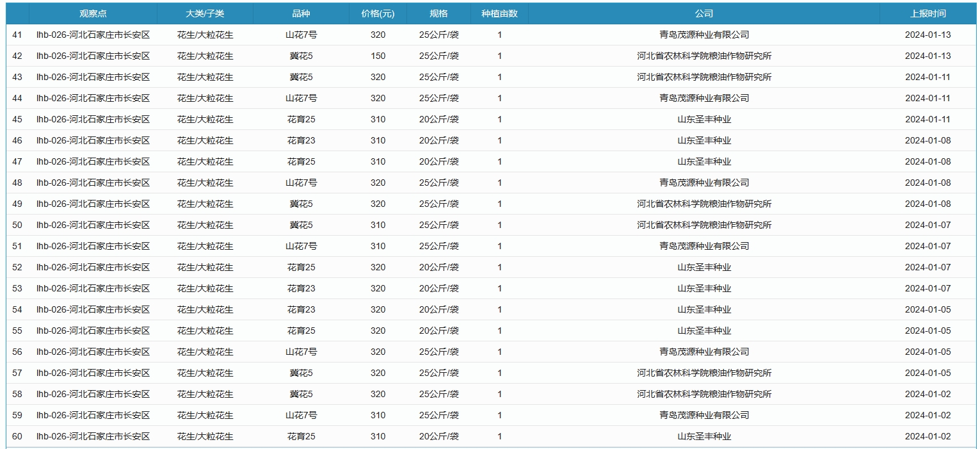Image resolution: width=980 pixels, height=449 pixels.
Task: Click the 价格(元) column header
Action: click(378, 13)
